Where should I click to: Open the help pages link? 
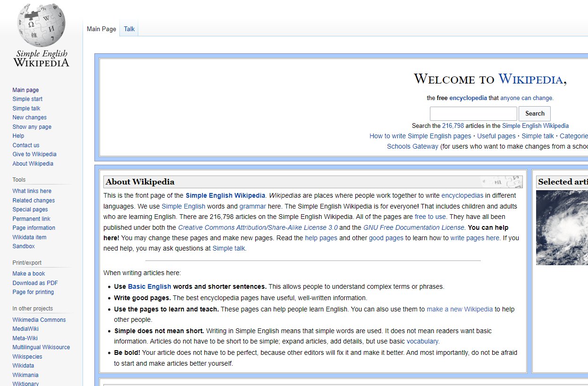321,238
